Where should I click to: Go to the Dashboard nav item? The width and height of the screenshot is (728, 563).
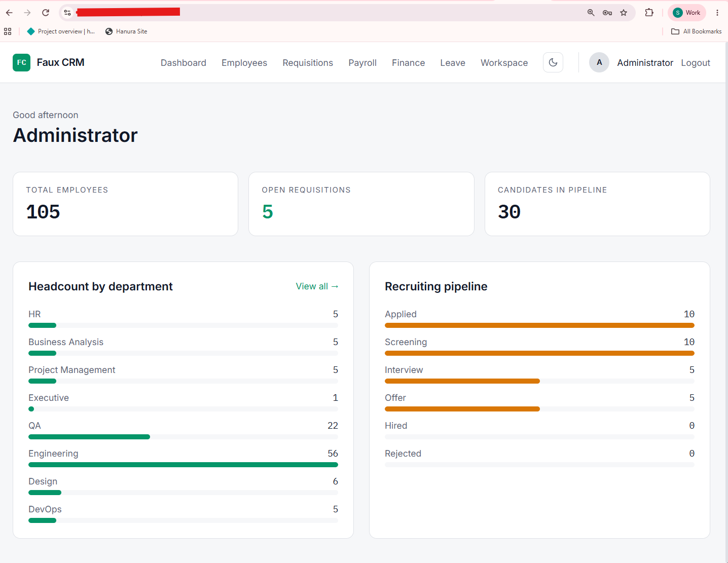tap(184, 63)
